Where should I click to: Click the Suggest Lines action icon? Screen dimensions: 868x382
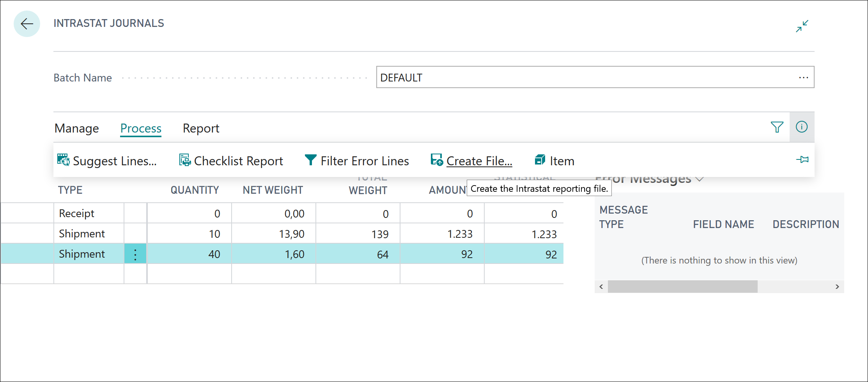(x=63, y=160)
